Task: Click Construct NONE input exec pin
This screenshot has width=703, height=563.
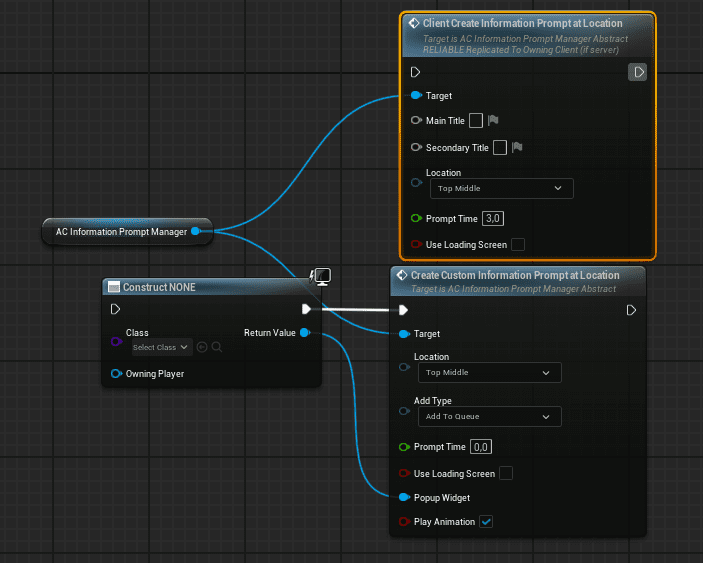Action: [x=115, y=309]
